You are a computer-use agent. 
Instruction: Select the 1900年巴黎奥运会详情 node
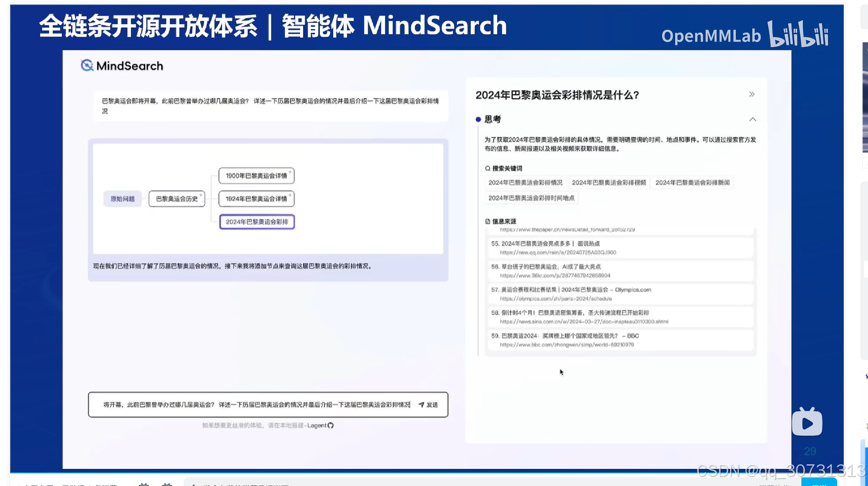pos(256,175)
